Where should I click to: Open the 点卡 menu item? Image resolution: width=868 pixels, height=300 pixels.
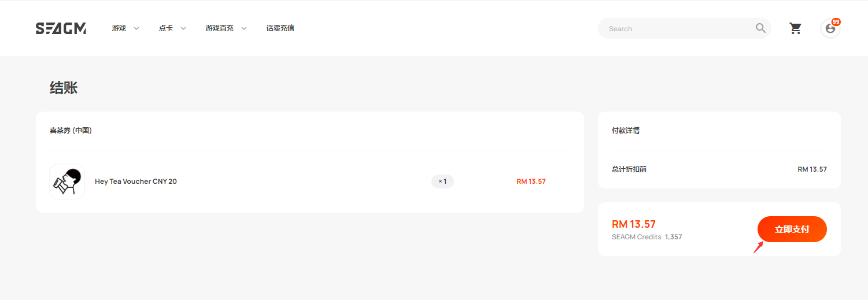coord(166,28)
